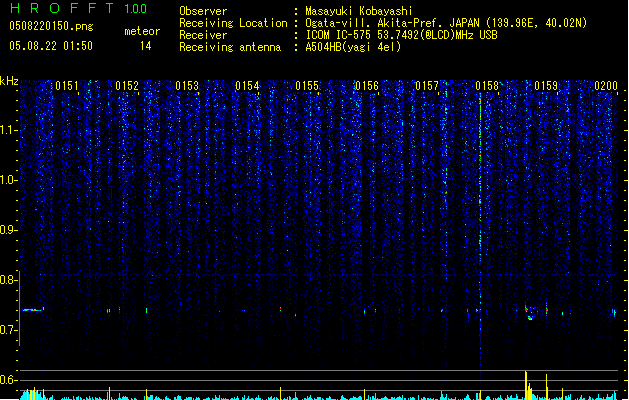The width and height of the screenshot is (629, 400).
Task: Click the 0151 time marker
Action: click(x=67, y=86)
